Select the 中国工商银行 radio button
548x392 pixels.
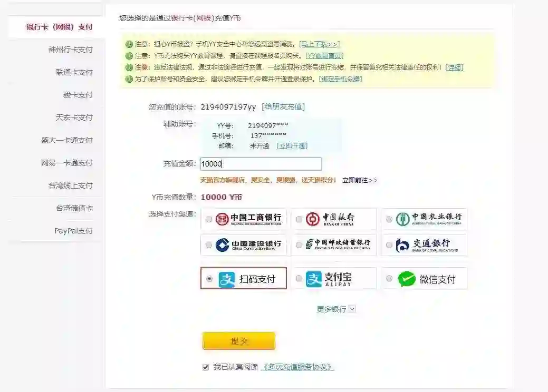209,219
